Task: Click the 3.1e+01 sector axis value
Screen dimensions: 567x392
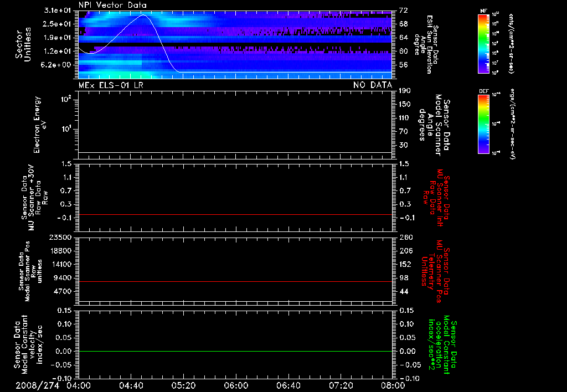Action: [x=58, y=11]
